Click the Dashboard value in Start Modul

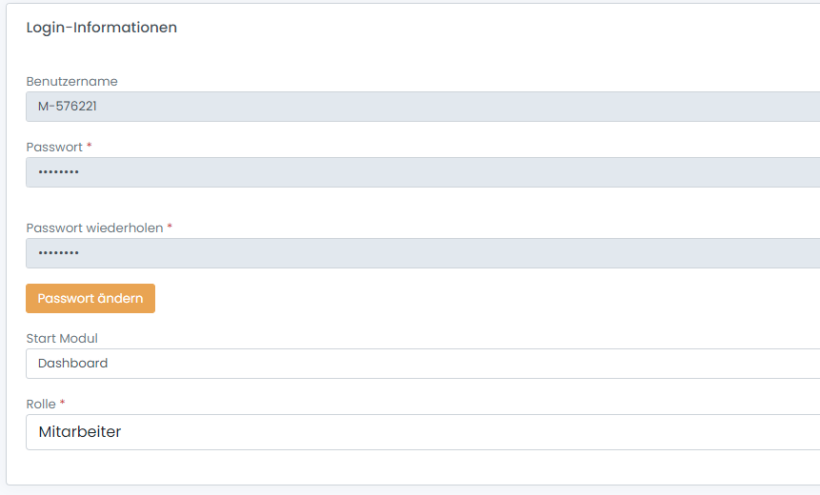coord(73,363)
